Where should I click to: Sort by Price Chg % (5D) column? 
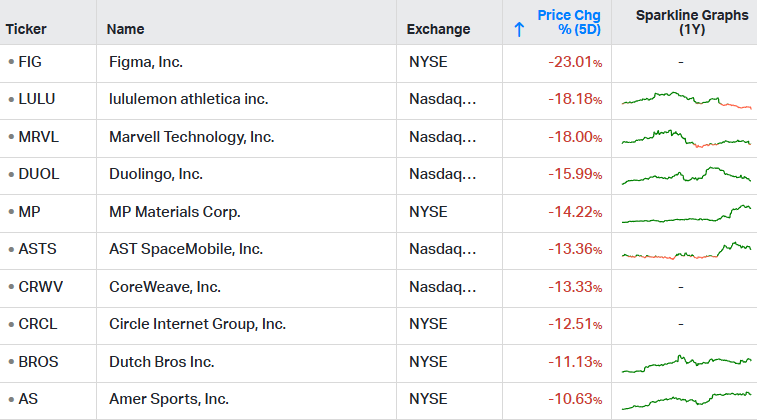click(569, 22)
